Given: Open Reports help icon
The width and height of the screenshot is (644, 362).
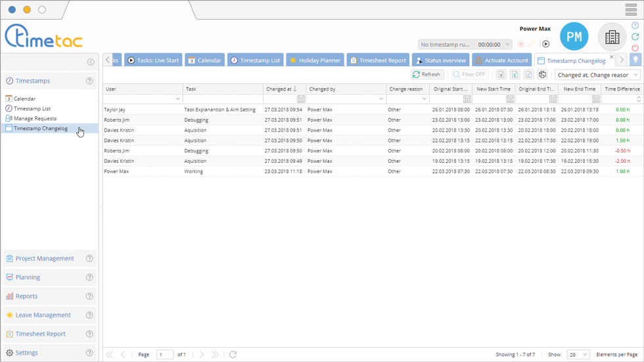Looking at the screenshot, I should (x=89, y=296).
